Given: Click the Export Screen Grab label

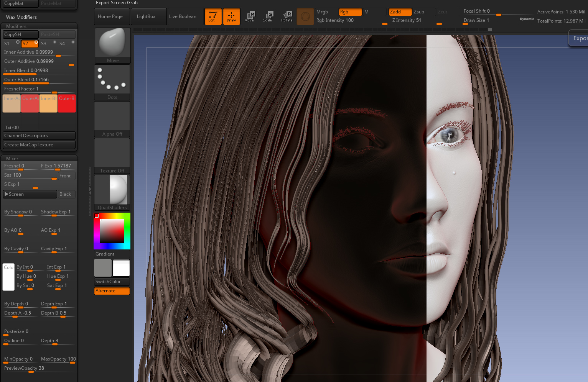Looking at the screenshot, I should pyautogui.click(x=117, y=3).
